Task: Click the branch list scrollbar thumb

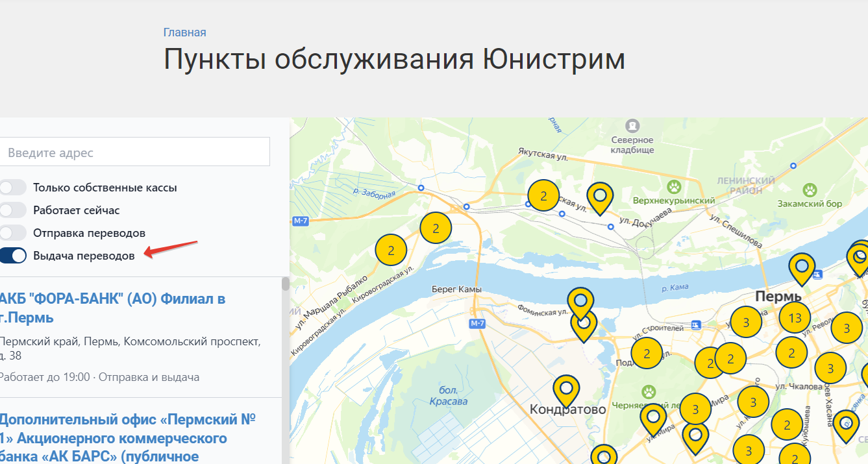Action: [x=286, y=284]
